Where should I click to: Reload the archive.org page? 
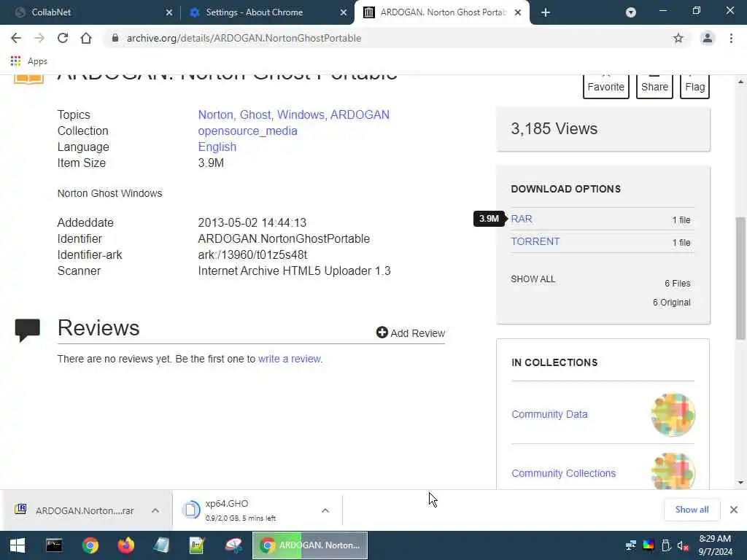click(63, 38)
